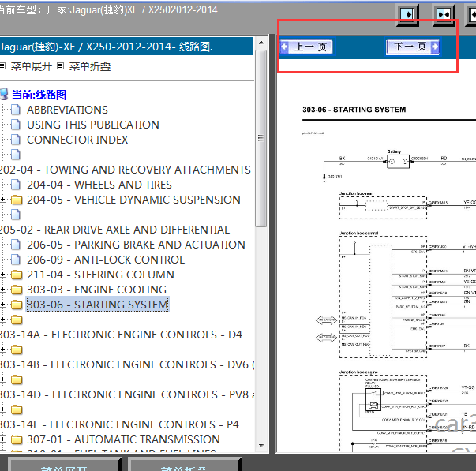The image size is (476, 471).
Task: Expand folder above 303-14A ELECTRONIC ENGINE CONTROLS
Action: (2, 320)
